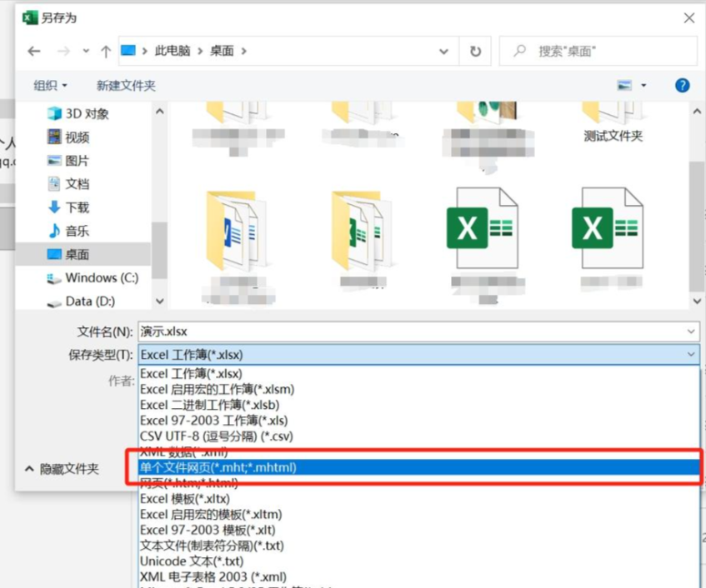Choose XML 电子表格 2003 (*.xml)
Screen dimensions: 706x588
click(418, 576)
